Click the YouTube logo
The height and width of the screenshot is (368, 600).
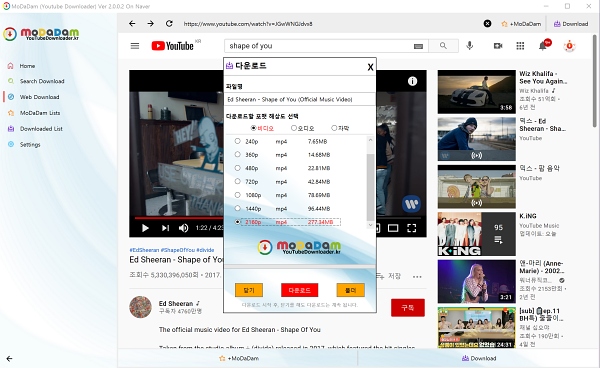173,46
